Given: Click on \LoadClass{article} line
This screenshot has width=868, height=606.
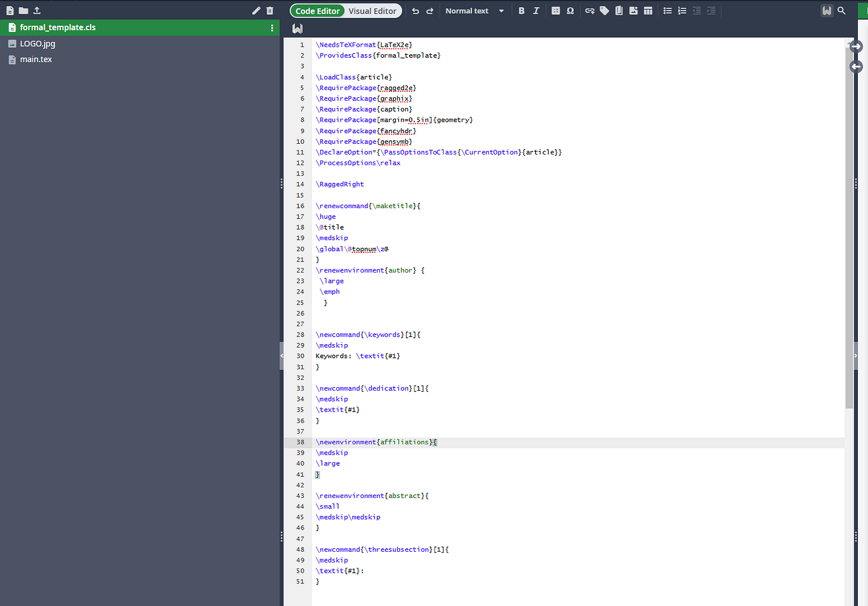Looking at the screenshot, I should tap(354, 77).
